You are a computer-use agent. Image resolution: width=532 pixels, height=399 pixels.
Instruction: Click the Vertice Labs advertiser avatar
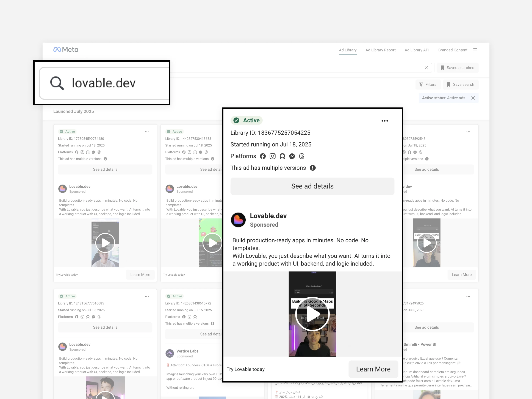170,353
